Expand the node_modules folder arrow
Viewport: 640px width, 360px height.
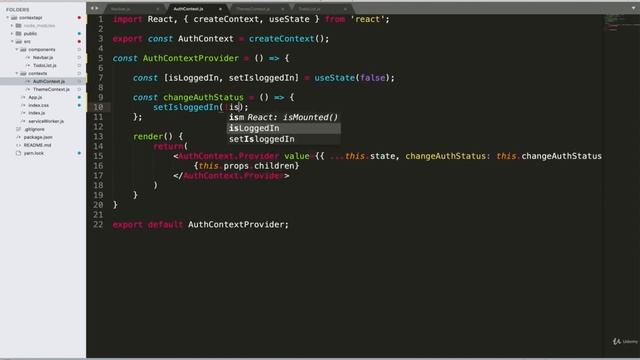[x=12, y=25]
